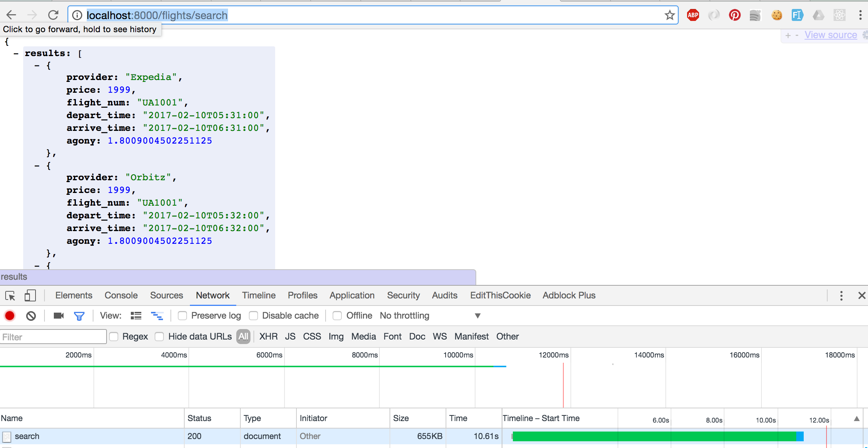Toggle the network filter funnel icon
Viewport: 868px width, 448px height.
[79, 316]
